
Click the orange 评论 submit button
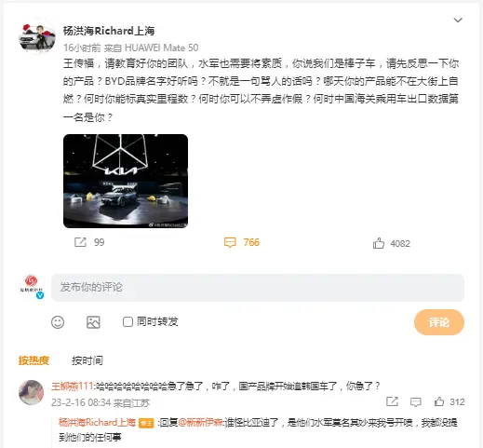pos(439,322)
